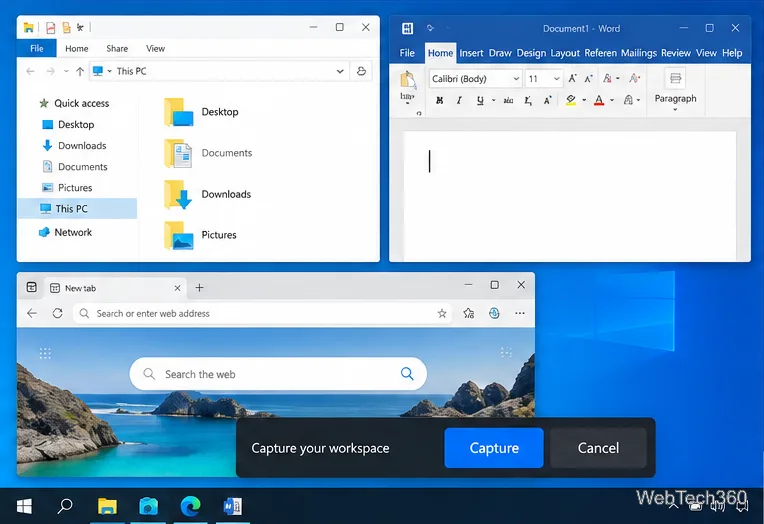Open Edge favorites list icon
The image size is (764, 524).
[469, 313]
